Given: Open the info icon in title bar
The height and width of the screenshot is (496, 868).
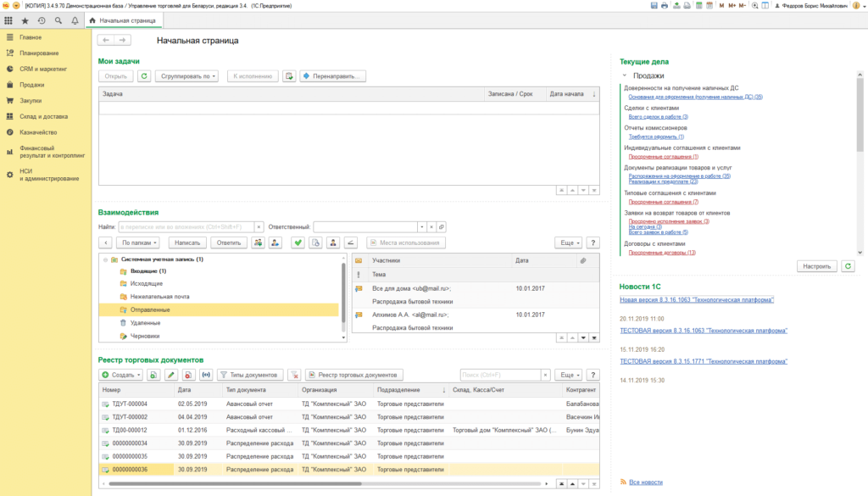Looking at the screenshot, I should click(856, 6).
